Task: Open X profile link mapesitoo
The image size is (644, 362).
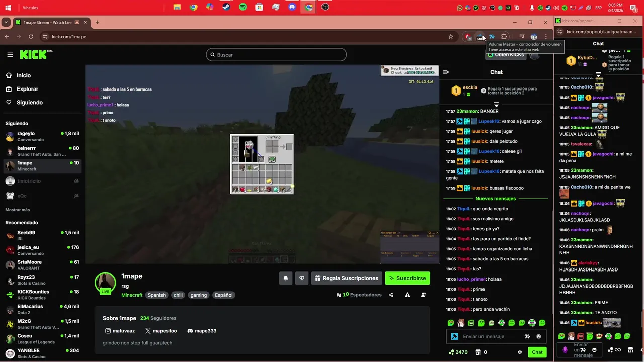Action: [x=161, y=331]
